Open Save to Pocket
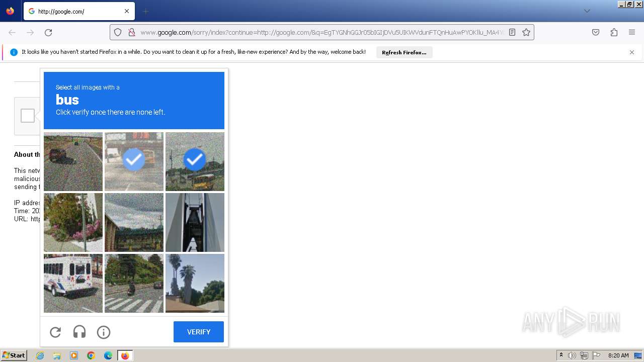The height and width of the screenshot is (362, 644). [x=596, y=32]
